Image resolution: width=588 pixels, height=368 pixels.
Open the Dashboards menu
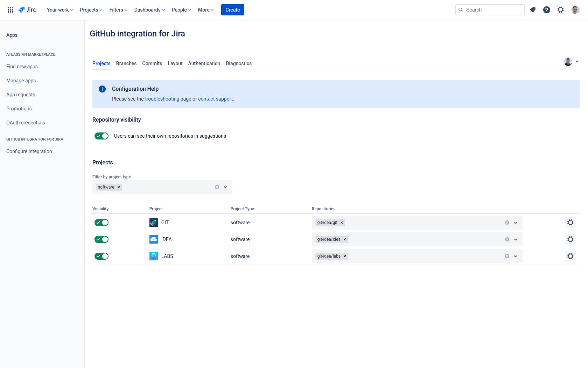click(149, 10)
